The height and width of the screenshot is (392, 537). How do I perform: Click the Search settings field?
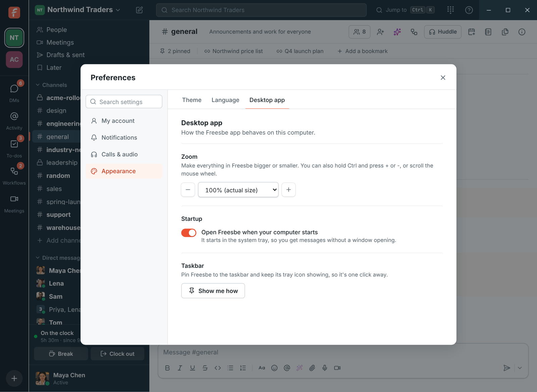[124, 102]
